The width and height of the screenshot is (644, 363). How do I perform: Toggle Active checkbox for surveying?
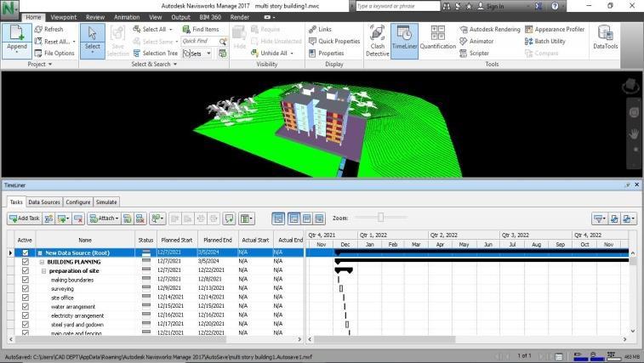pyautogui.click(x=25, y=289)
